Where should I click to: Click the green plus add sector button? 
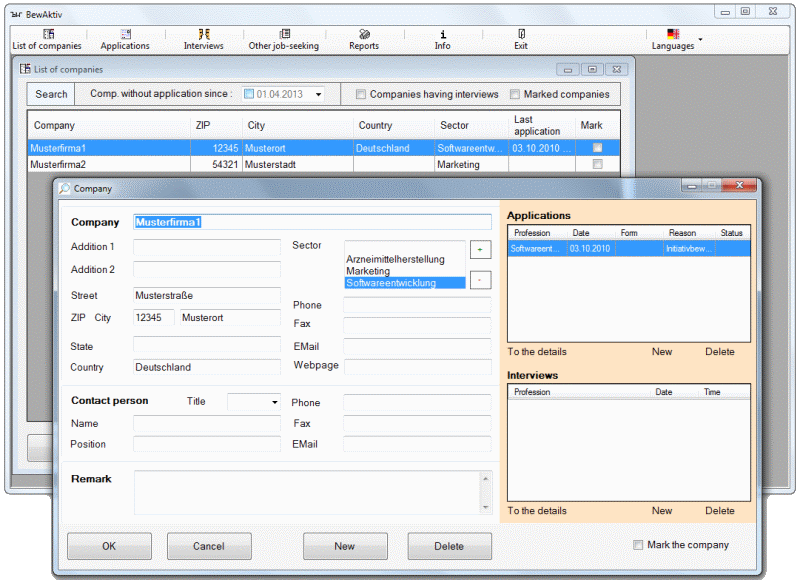[480, 249]
